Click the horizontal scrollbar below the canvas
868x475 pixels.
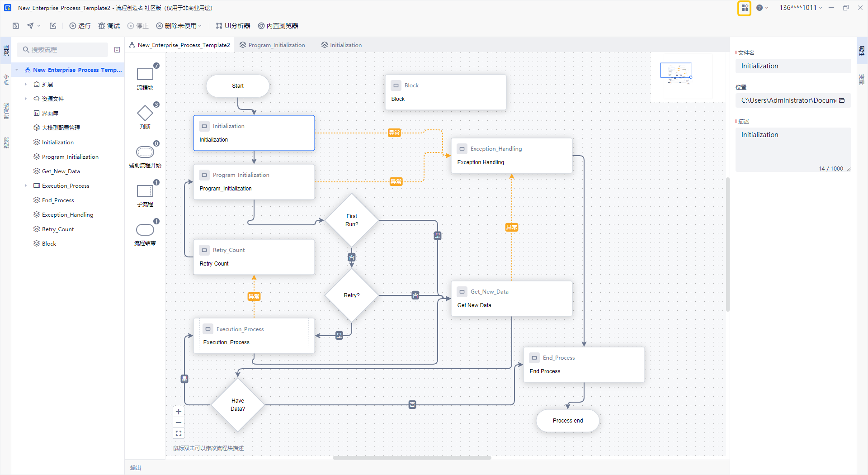(x=412, y=458)
